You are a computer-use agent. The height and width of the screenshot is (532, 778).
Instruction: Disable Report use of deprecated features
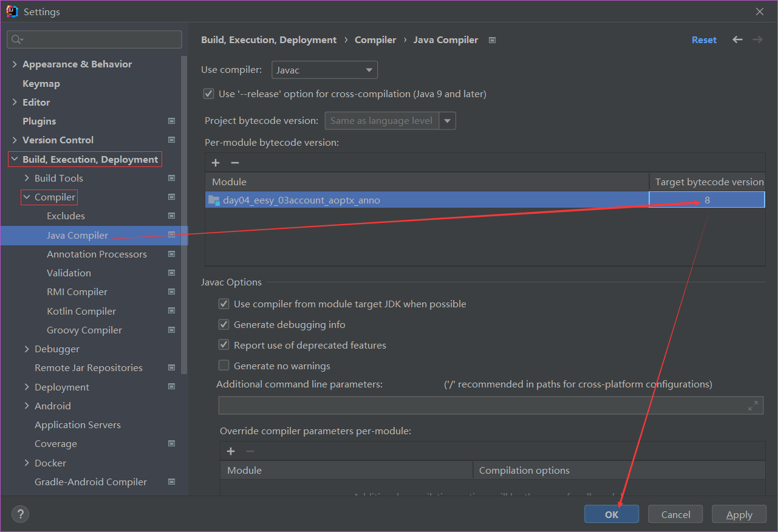coord(224,344)
